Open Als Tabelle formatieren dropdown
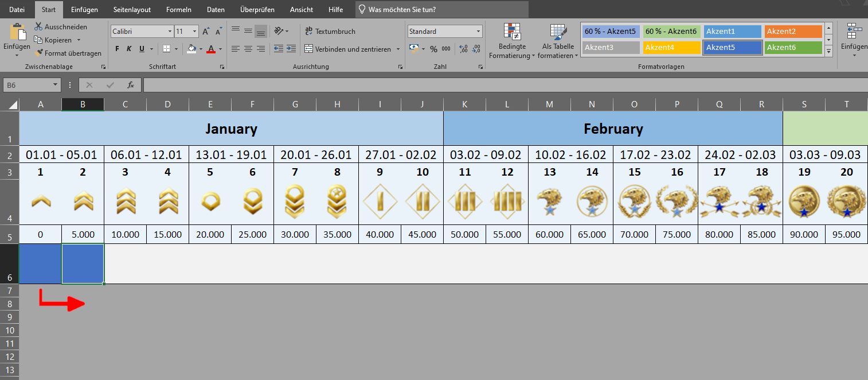Viewport: 868px width, 380px height. (558, 41)
